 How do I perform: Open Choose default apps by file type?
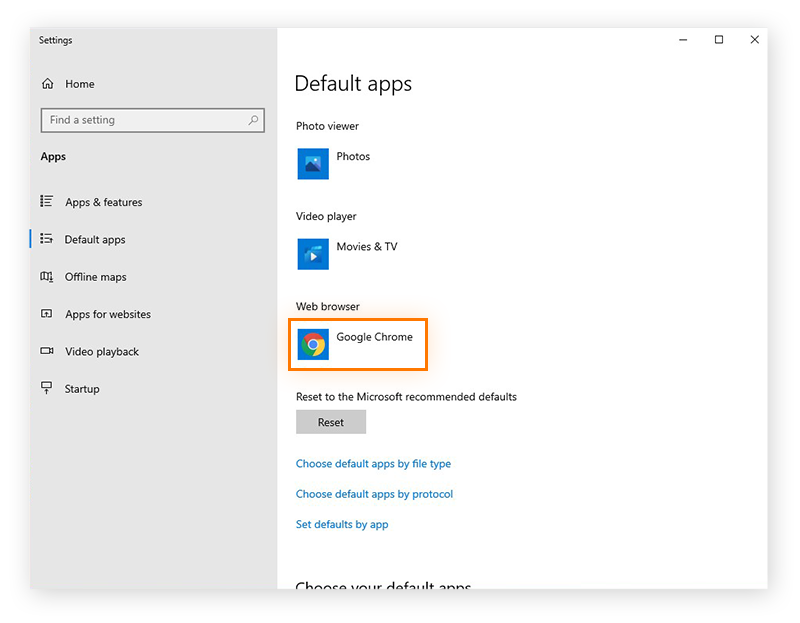click(373, 463)
